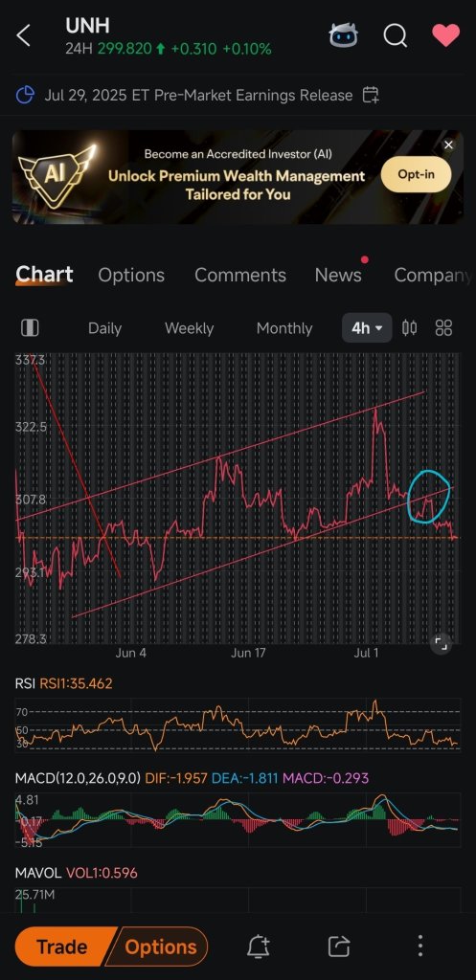The image size is (476, 980).
Task: Open the chart indicators grid icon
Action: (443, 328)
